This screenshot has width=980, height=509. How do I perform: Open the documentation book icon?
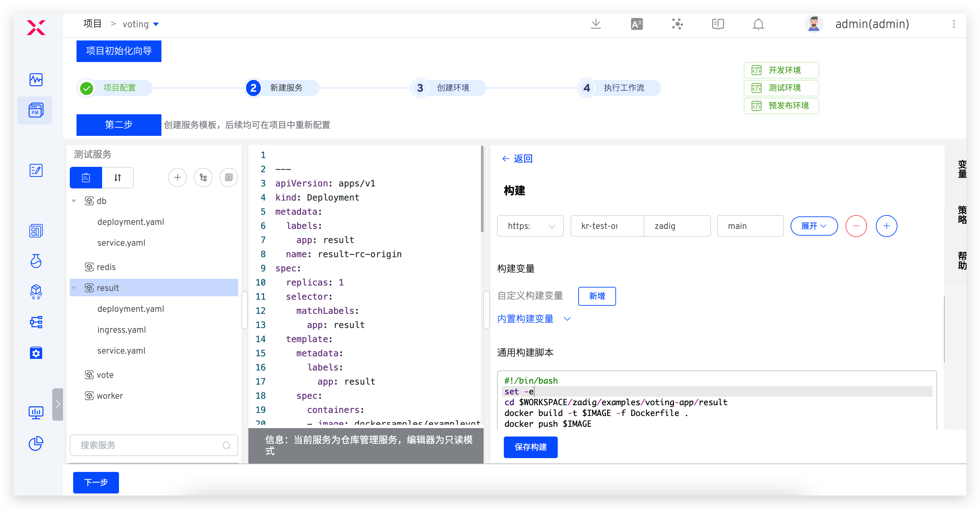717,24
